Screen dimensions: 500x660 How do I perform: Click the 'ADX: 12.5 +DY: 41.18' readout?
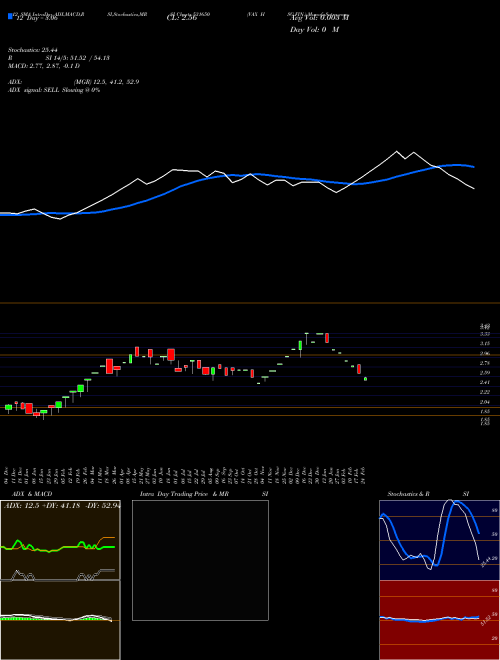pos(42,506)
